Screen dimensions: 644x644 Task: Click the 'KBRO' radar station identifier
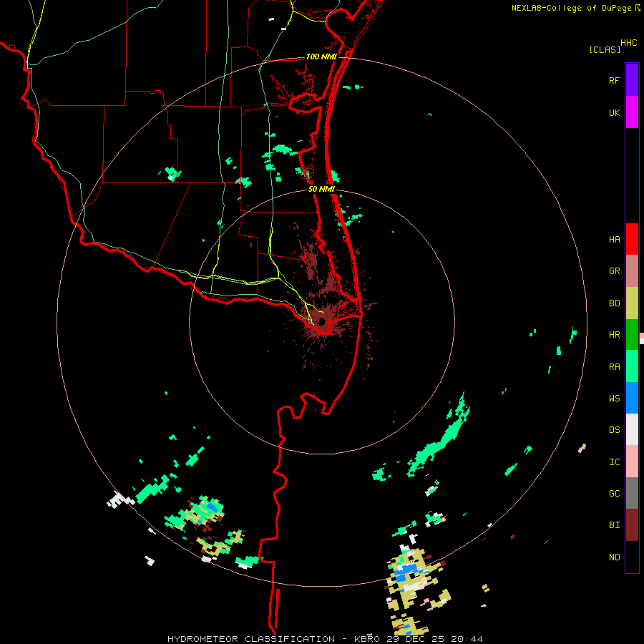coord(368,639)
